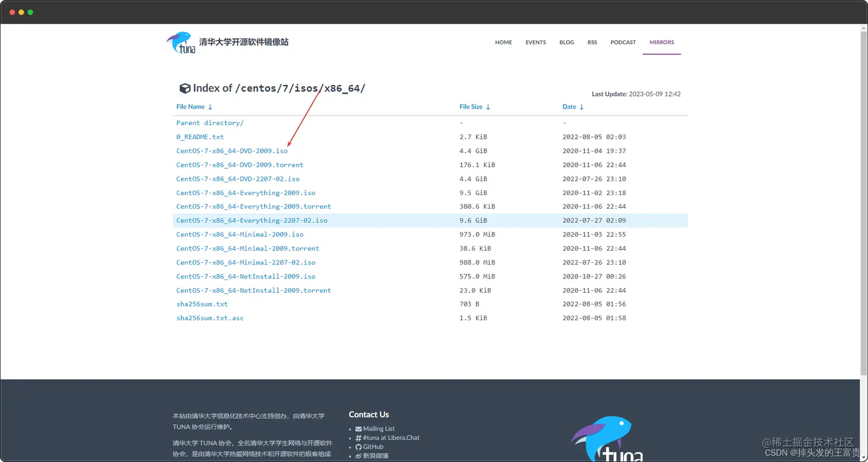Click the site title 清华大学开源软件镜像站
868x462 pixels.
pos(243,42)
